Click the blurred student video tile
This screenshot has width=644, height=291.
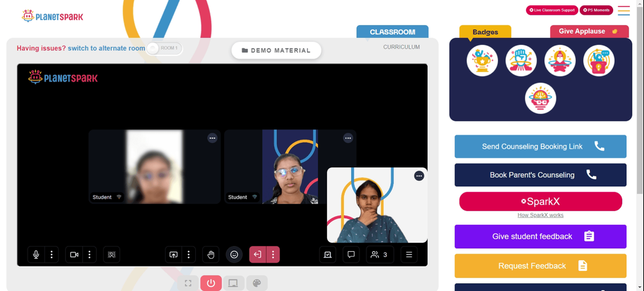point(155,166)
